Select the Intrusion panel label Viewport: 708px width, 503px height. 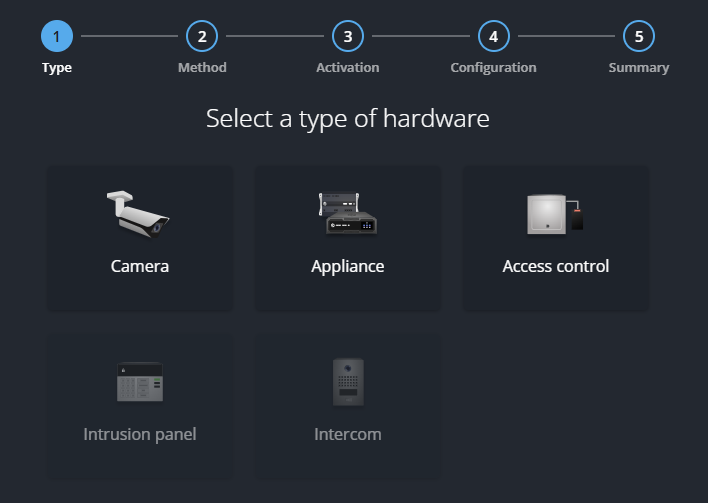[x=140, y=434]
